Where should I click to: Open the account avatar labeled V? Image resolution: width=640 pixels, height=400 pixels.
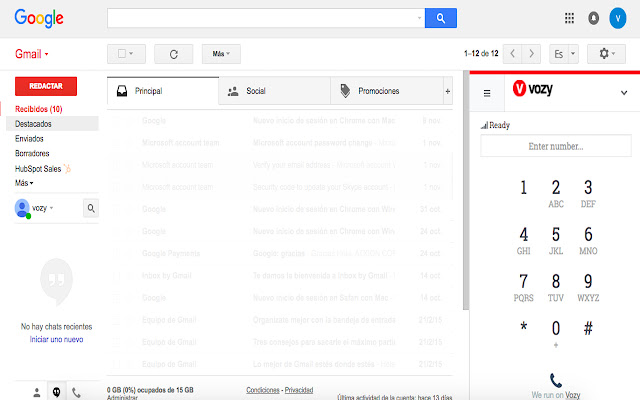[618, 18]
